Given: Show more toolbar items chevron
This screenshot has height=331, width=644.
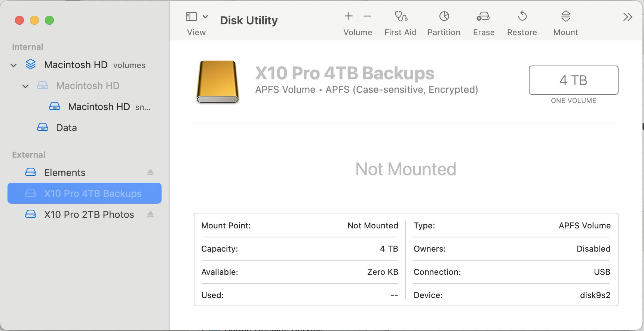Looking at the screenshot, I should pyautogui.click(x=628, y=17).
